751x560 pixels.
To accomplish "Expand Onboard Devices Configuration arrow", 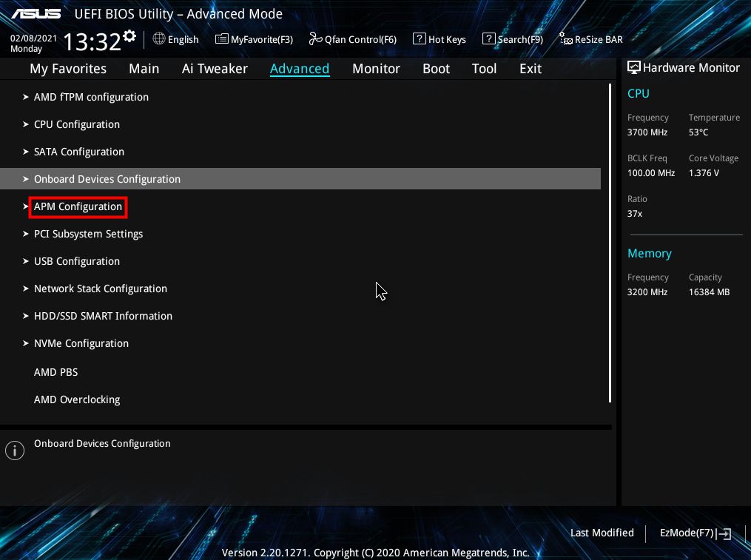I will pyautogui.click(x=25, y=179).
